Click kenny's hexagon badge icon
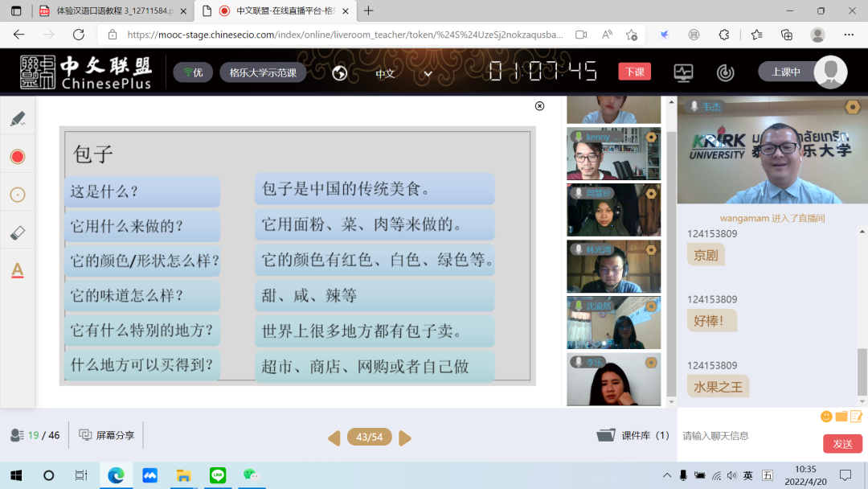 tap(651, 137)
